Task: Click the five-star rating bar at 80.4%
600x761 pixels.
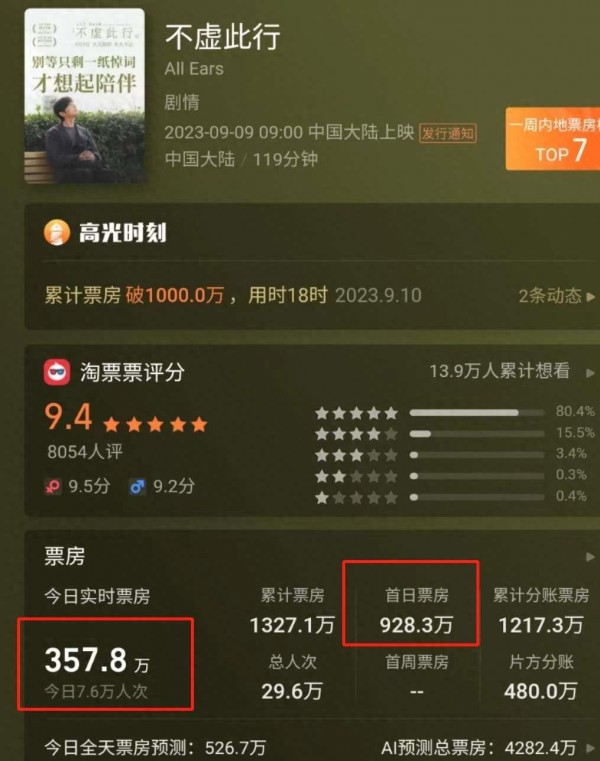Action: [x=477, y=413]
